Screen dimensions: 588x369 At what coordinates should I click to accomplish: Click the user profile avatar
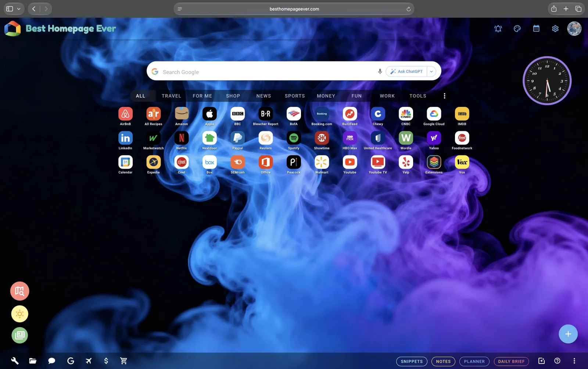pyautogui.click(x=574, y=29)
